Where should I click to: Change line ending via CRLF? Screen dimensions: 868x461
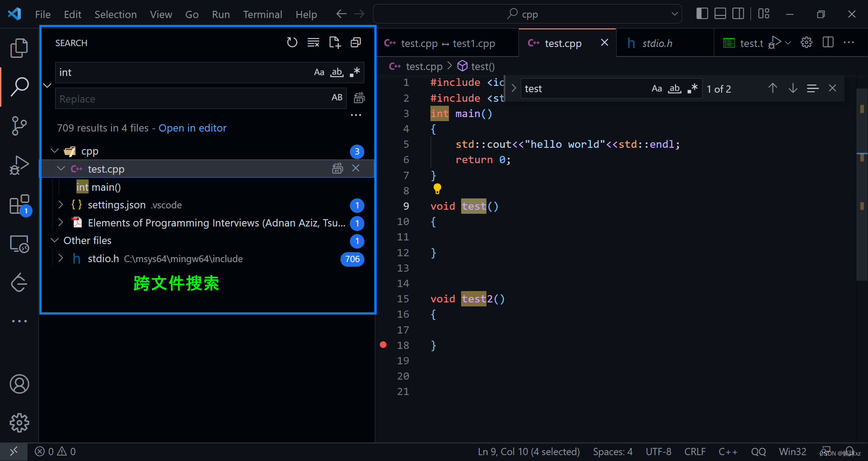coord(695,452)
